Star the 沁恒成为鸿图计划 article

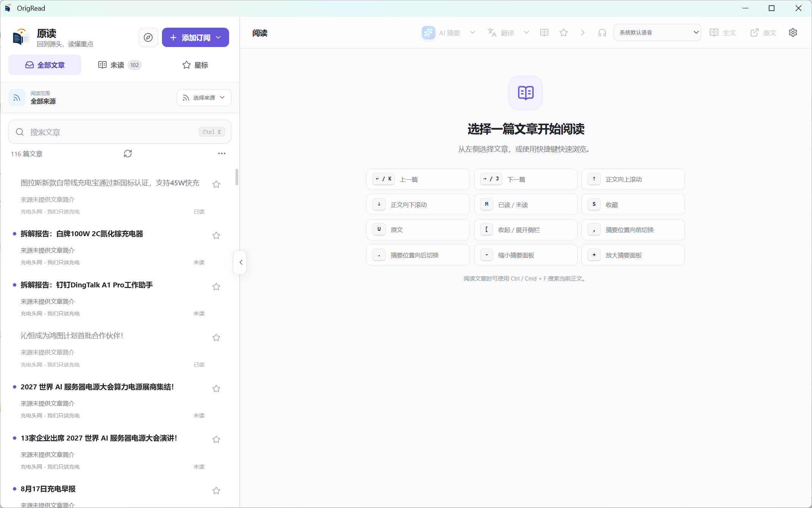pyautogui.click(x=216, y=337)
